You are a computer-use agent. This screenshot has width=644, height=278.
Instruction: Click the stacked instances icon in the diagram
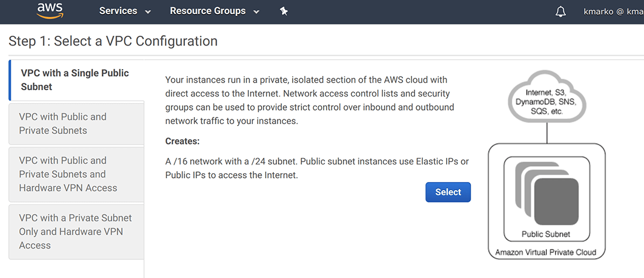point(546,193)
